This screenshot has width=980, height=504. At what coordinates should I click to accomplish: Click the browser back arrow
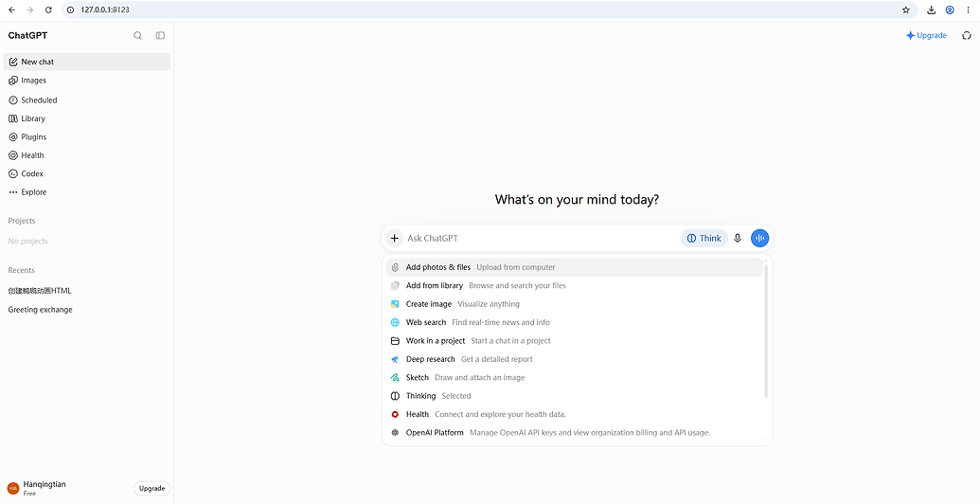click(12, 10)
